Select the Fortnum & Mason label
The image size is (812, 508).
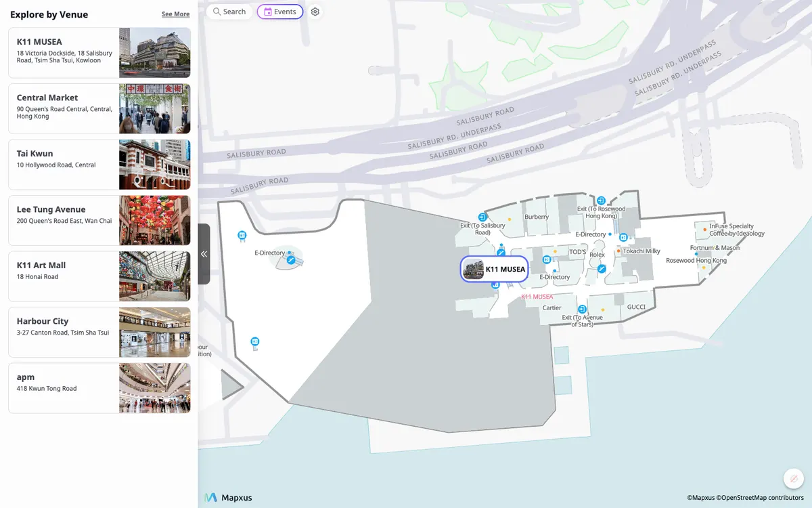point(715,248)
